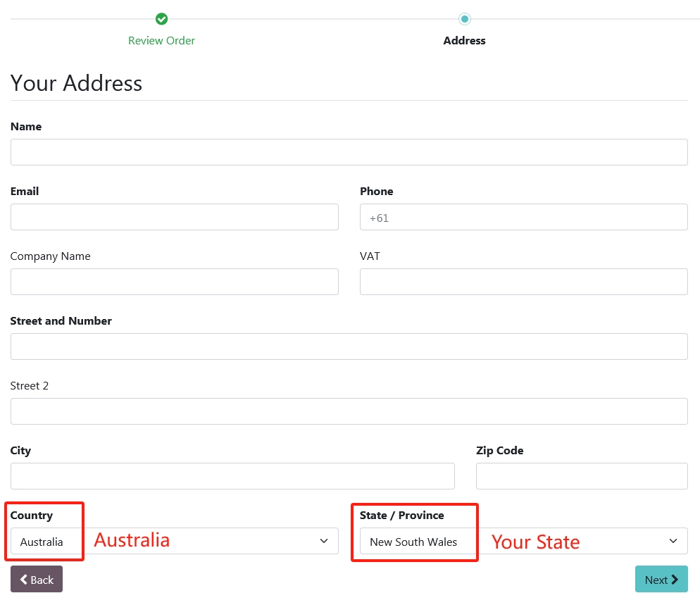Click the Next button

pyautogui.click(x=661, y=579)
